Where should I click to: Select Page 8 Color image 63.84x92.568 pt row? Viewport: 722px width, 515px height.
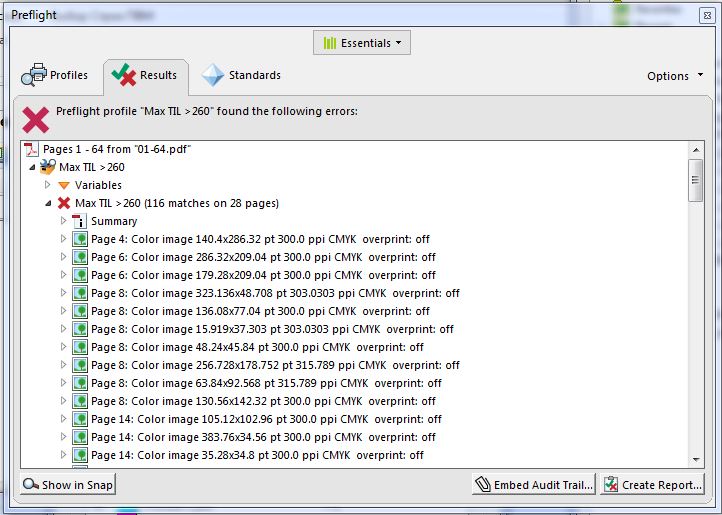click(x=266, y=383)
